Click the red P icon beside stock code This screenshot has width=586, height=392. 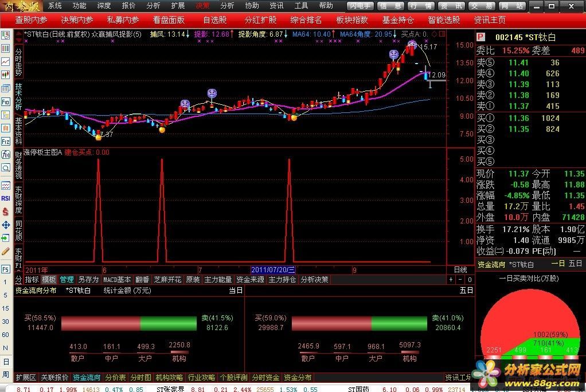pos(480,37)
